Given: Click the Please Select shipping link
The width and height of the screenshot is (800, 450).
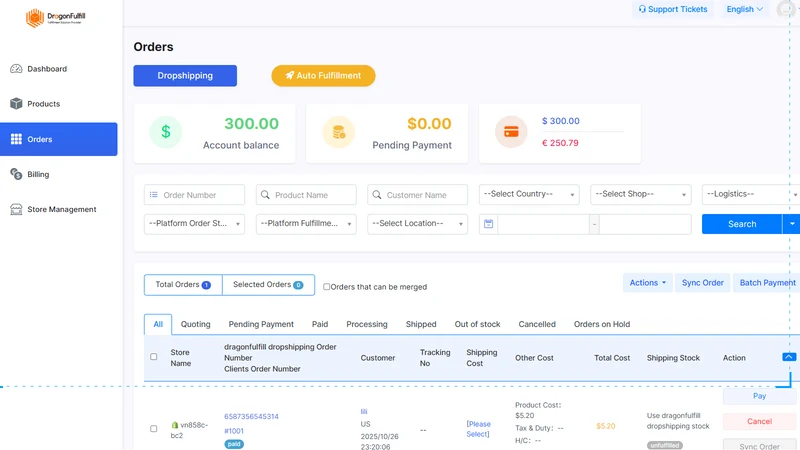Looking at the screenshot, I should tap(479, 429).
